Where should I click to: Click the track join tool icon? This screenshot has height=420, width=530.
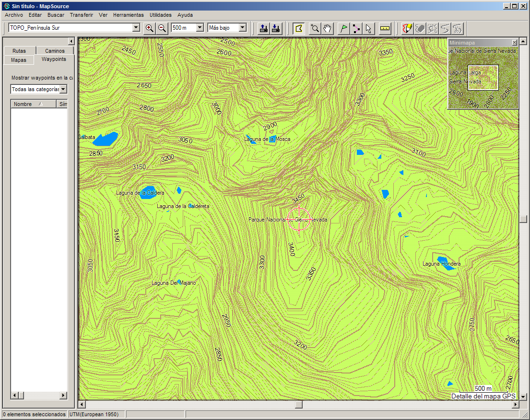445,28
